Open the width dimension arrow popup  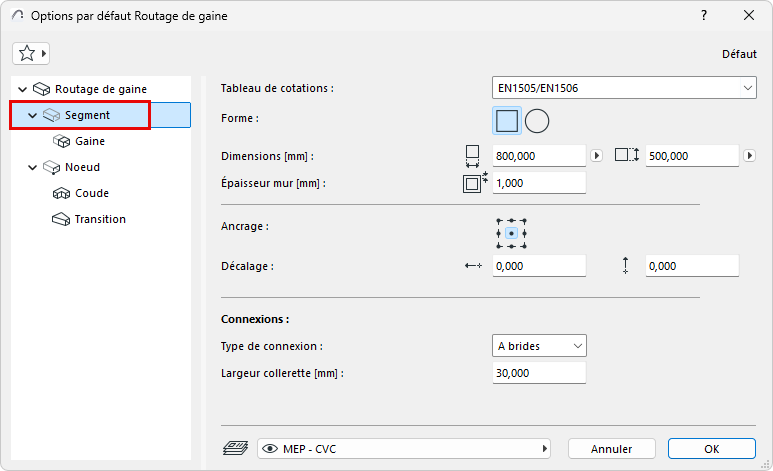pyautogui.click(x=597, y=156)
